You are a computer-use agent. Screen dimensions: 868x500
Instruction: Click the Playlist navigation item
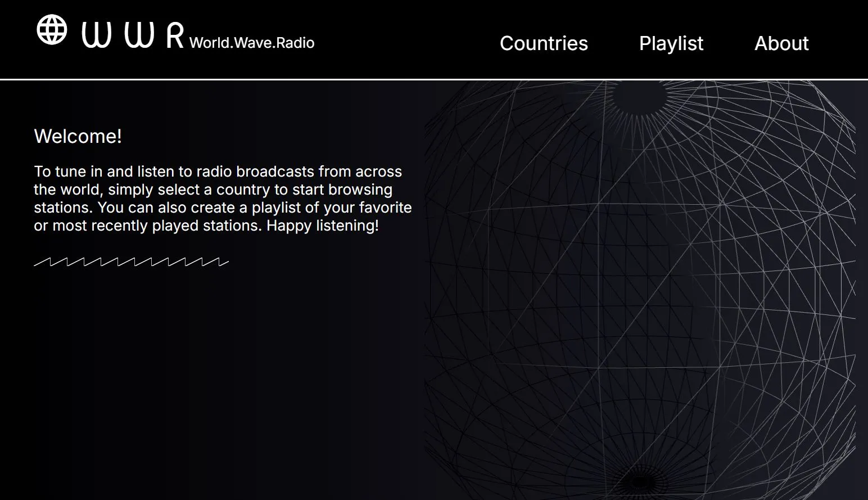point(671,43)
